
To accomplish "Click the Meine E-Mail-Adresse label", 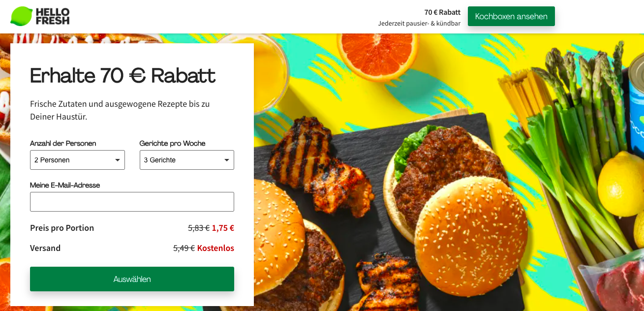I will (x=65, y=185).
